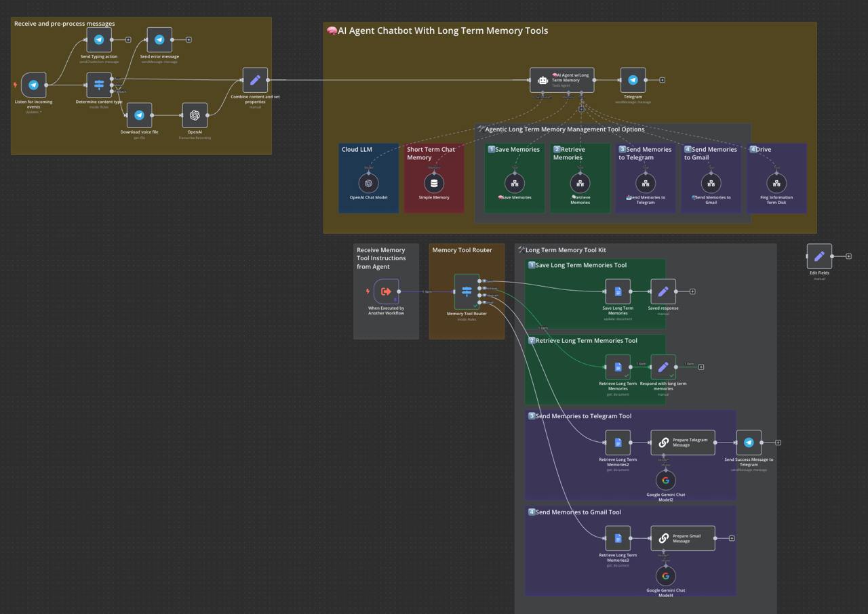Viewport: 868px width, 614px height.
Task: Open the Retrieve Long Term Memories2 node
Action: coord(618,443)
